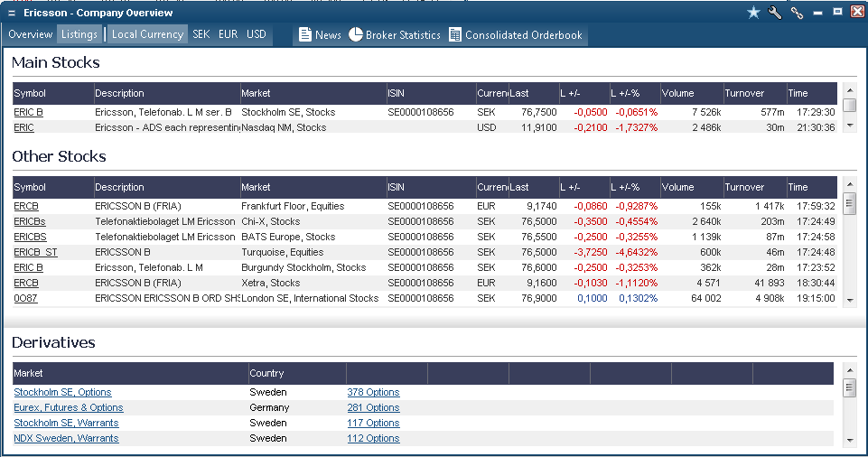The width and height of the screenshot is (868, 457).
Task: Sort Main Stocks by Volume column header
Action: click(691, 94)
